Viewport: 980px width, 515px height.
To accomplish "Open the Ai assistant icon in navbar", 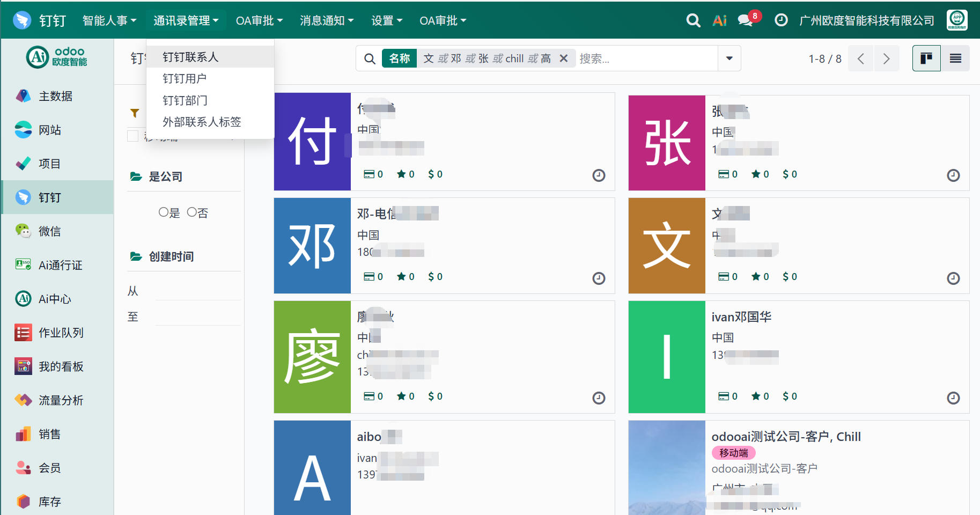I will tap(719, 20).
